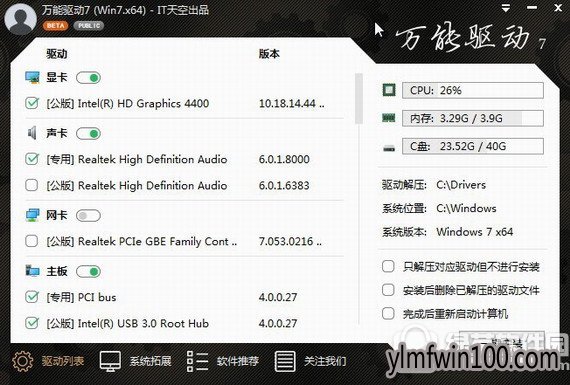Image resolution: width=570 pixels, height=385 pixels.
Task: Check 只解压对应驱动但不进行安装 option
Action: [388, 266]
